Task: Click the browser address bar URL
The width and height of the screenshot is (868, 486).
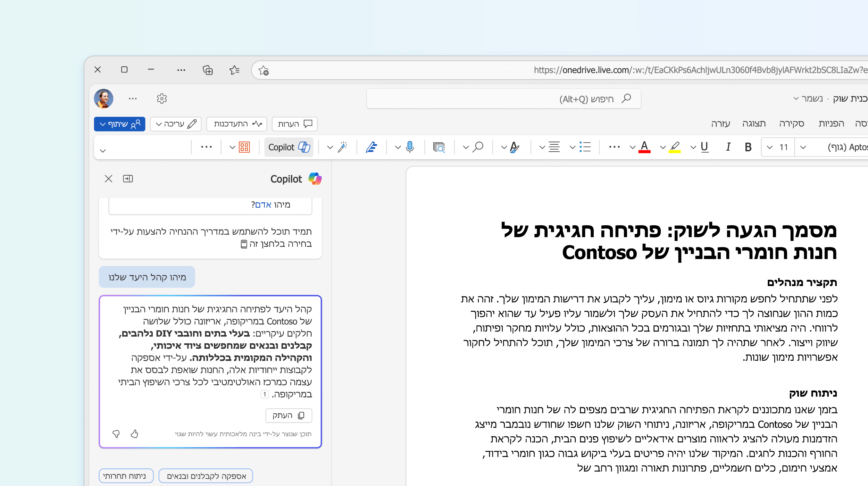Action: tap(700, 70)
